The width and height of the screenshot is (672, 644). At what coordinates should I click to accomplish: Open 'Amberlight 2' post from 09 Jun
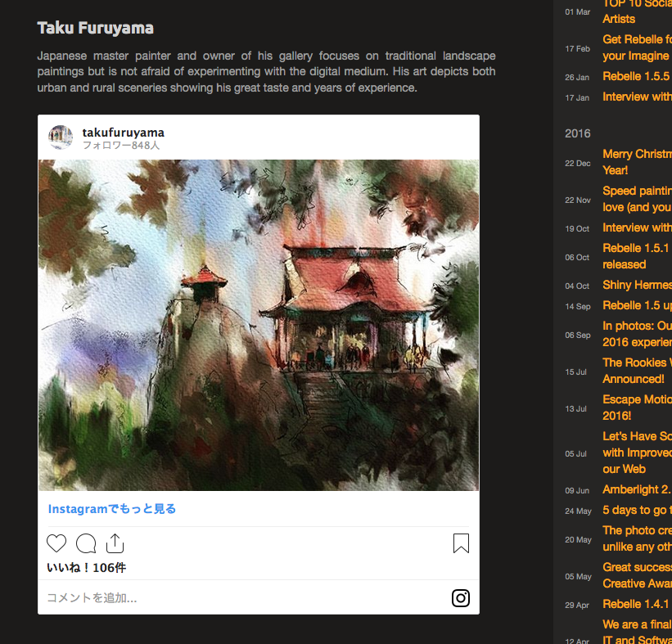tap(637, 489)
